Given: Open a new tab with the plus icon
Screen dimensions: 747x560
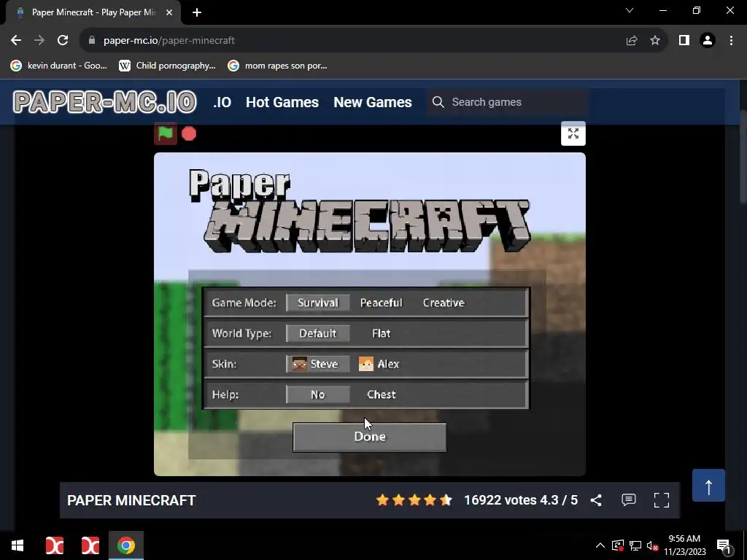Looking at the screenshot, I should coord(197,12).
